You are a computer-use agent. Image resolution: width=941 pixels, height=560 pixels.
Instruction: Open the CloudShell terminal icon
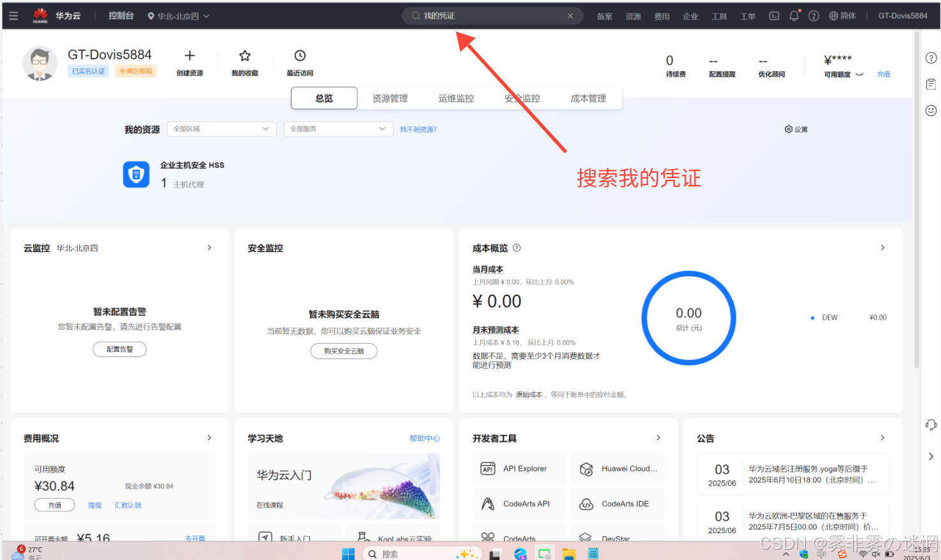[774, 16]
